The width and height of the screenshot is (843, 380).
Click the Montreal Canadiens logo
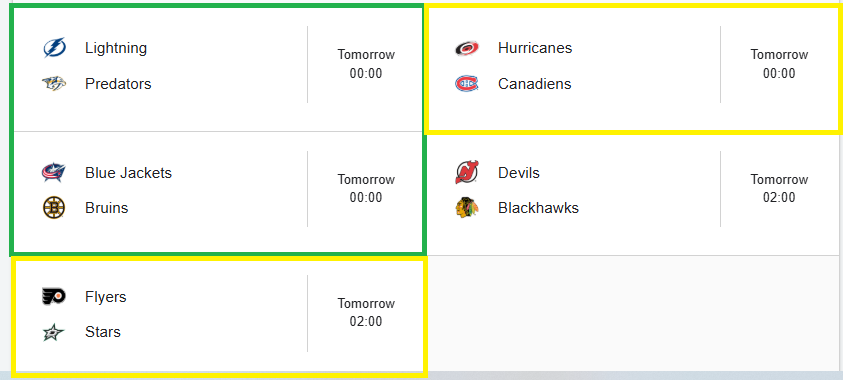click(x=467, y=84)
